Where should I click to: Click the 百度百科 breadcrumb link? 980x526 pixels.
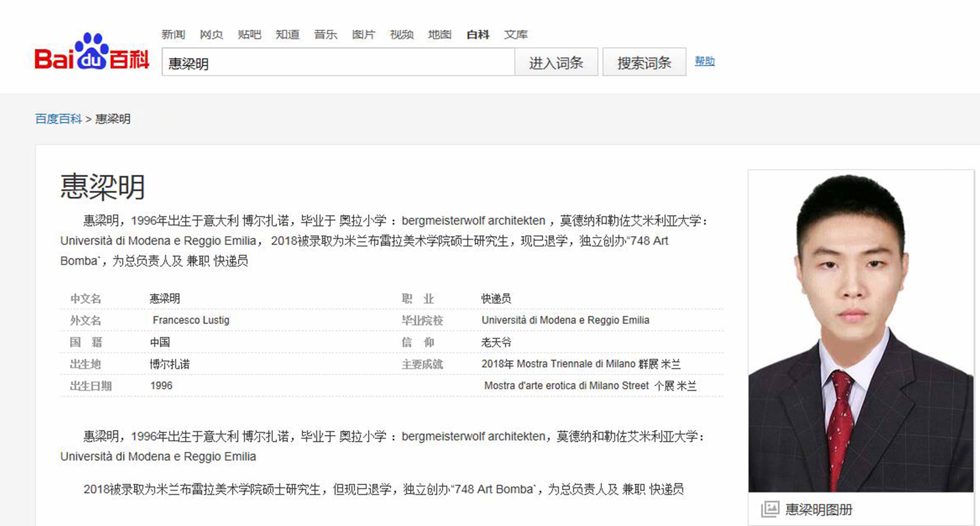[59, 119]
